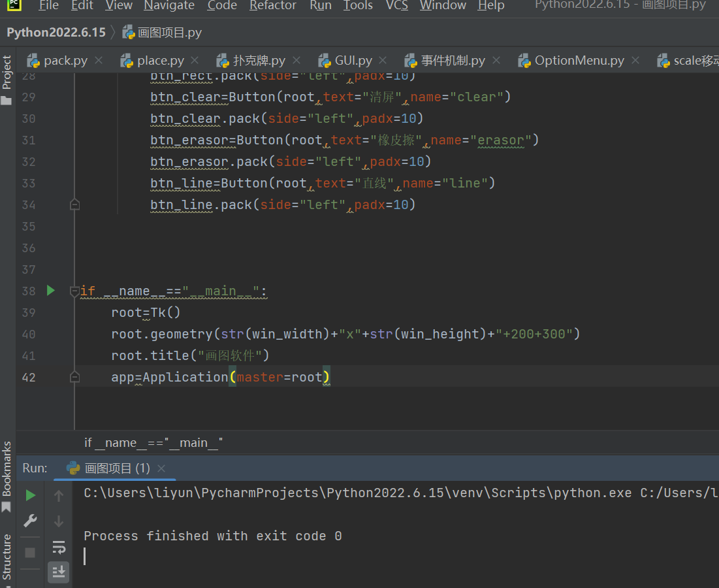This screenshot has width=719, height=588.
Task: Toggle soft-wrap in Run console
Action: [59, 547]
